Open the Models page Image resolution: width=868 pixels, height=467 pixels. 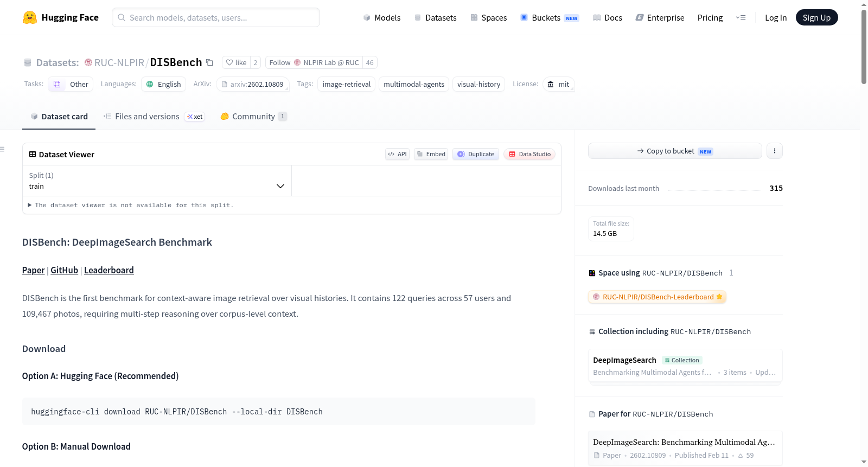[x=382, y=17]
